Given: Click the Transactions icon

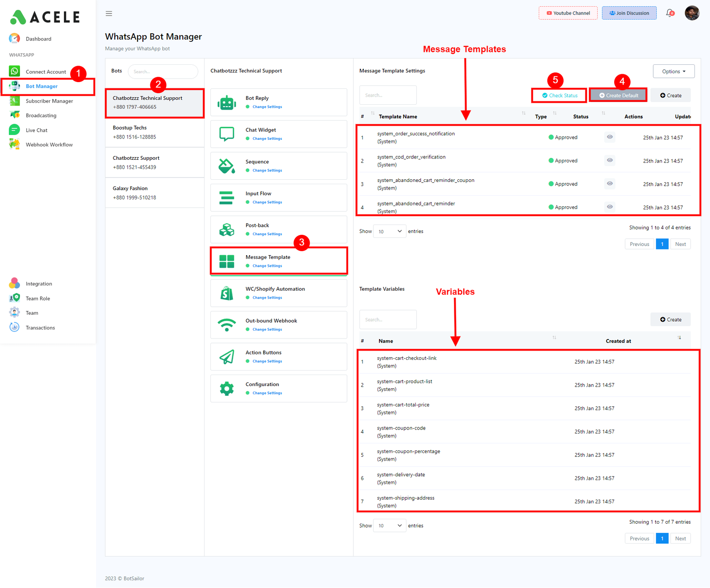Looking at the screenshot, I should 15,327.
